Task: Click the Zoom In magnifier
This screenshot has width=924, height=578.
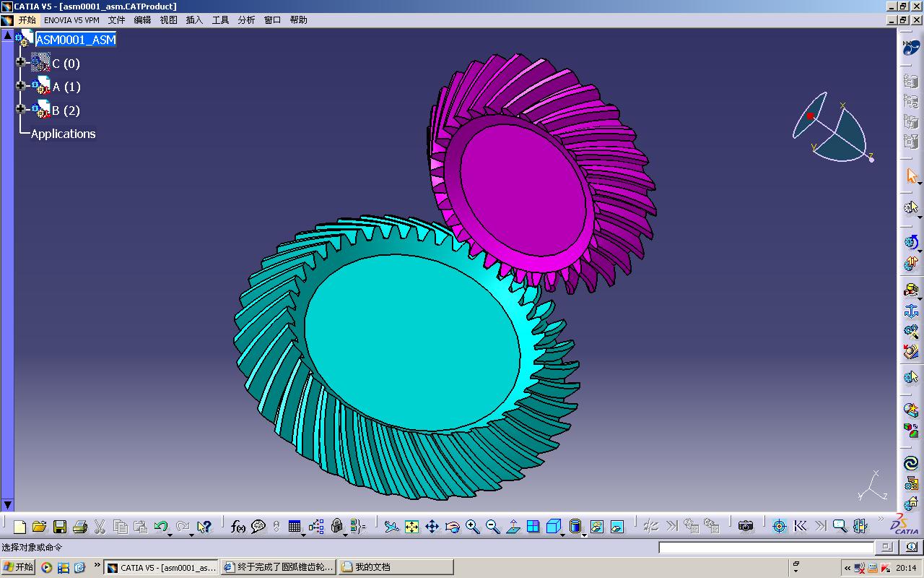Action: pos(473,527)
